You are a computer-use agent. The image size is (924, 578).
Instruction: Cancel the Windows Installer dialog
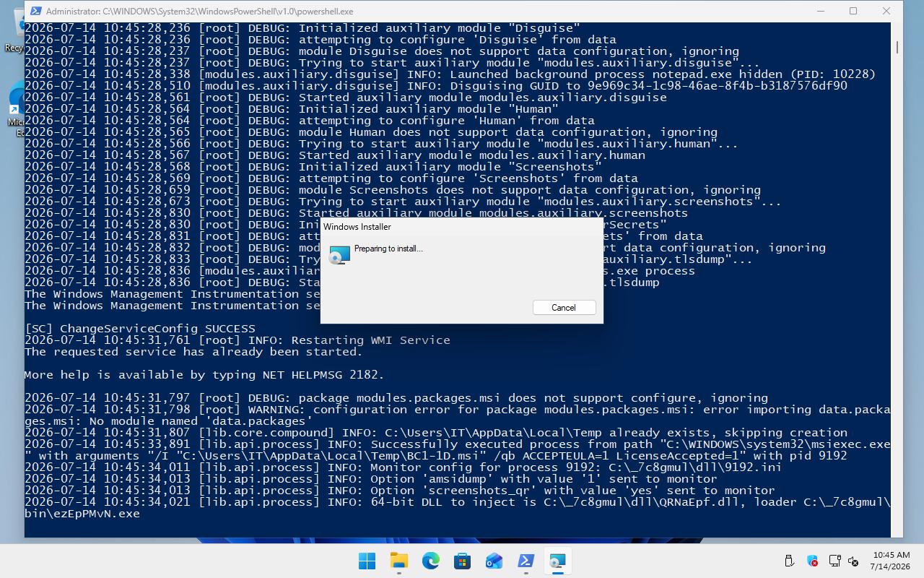(564, 307)
